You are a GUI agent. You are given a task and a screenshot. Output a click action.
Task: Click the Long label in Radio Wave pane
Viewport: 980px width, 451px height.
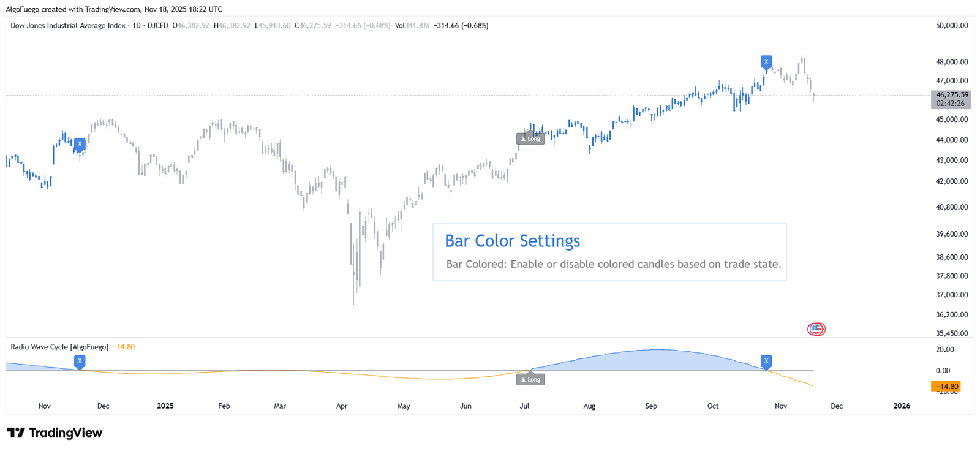pyautogui.click(x=530, y=379)
